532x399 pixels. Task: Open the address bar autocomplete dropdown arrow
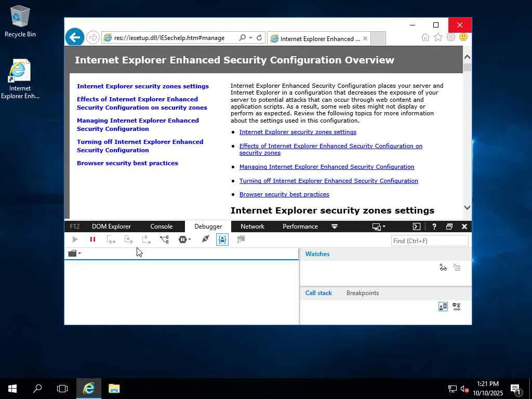(251, 37)
